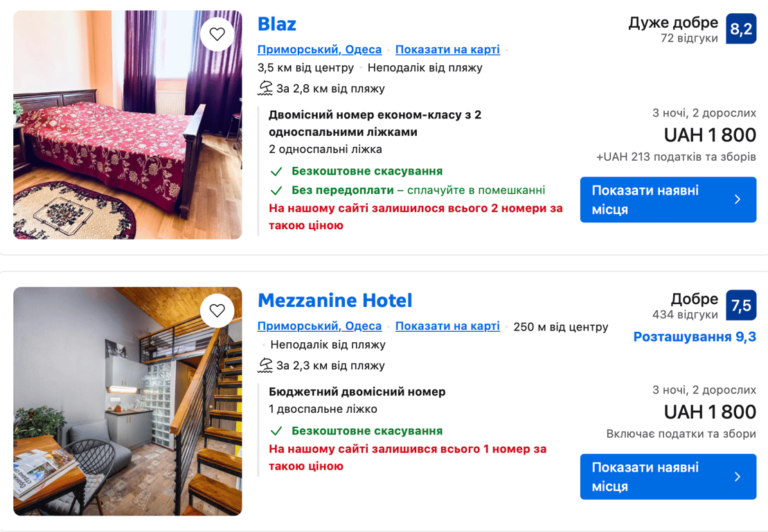Show Mezzanine Hotel on the map
Viewport: 768px width, 532px height.
[x=447, y=326]
